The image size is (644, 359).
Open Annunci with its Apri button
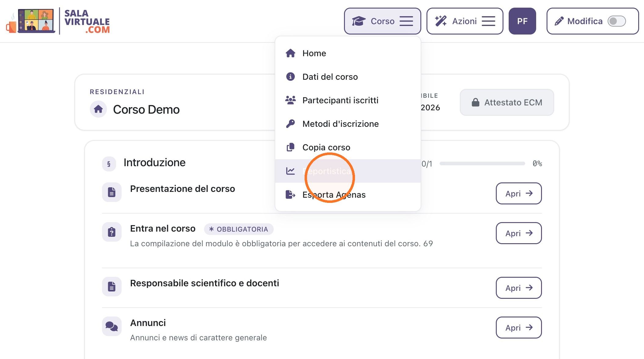[x=519, y=328]
